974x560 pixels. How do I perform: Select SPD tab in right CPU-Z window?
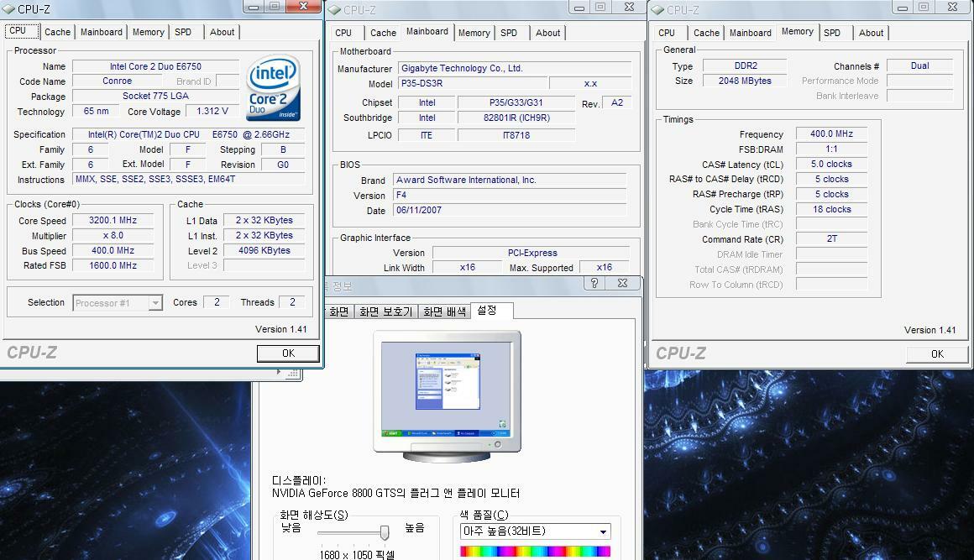[x=832, y=33]
